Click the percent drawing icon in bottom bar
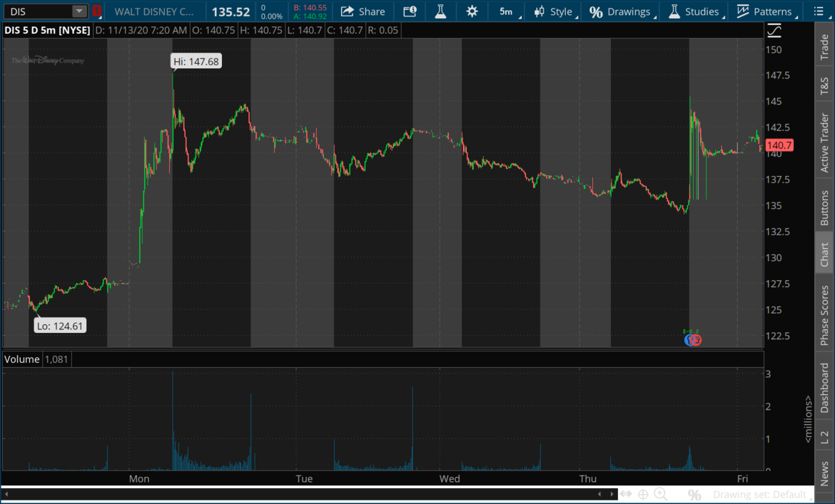 [694, 495]
